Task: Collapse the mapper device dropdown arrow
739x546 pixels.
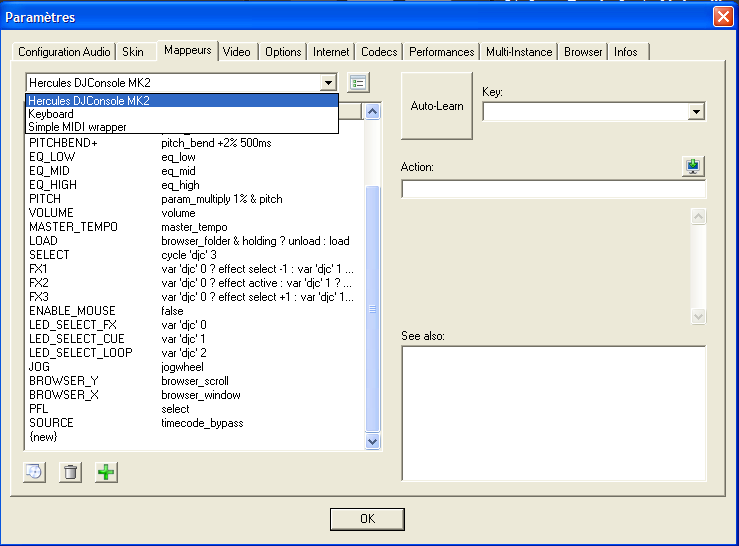Action: [328, 83]
